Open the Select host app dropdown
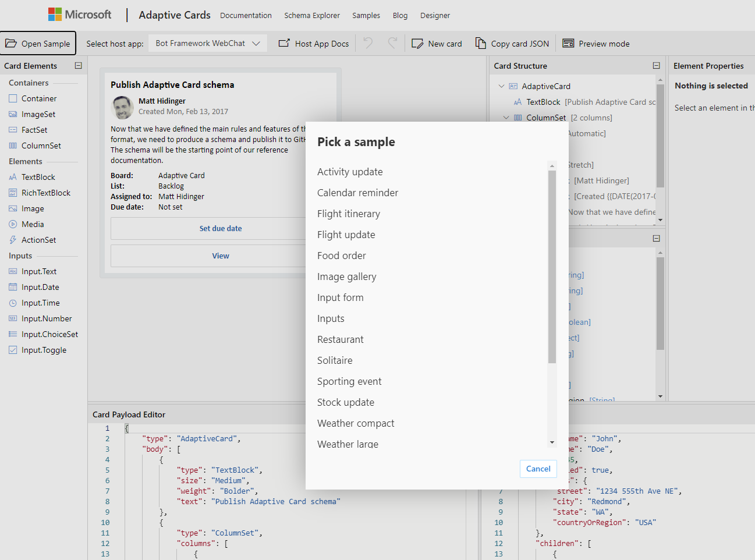 pos(207,42)
